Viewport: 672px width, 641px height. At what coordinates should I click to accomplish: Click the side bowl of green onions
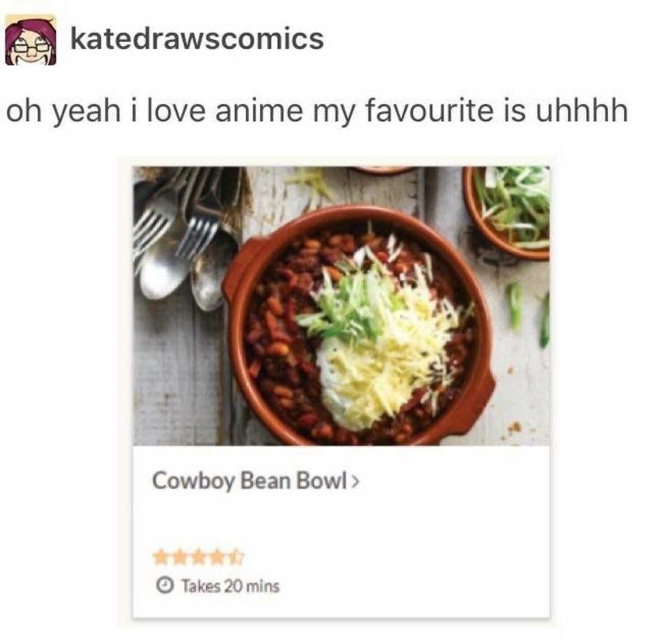tap(508, 212)
